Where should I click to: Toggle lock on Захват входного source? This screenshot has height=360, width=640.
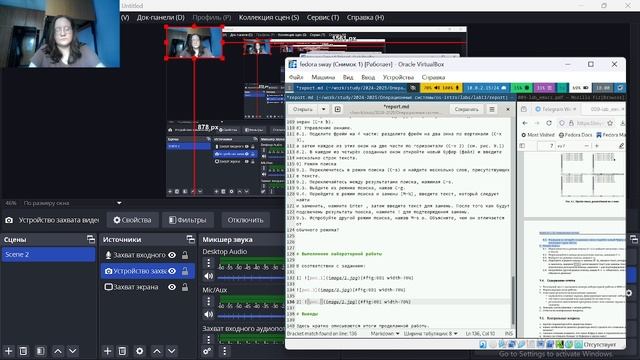pos(185,255)
